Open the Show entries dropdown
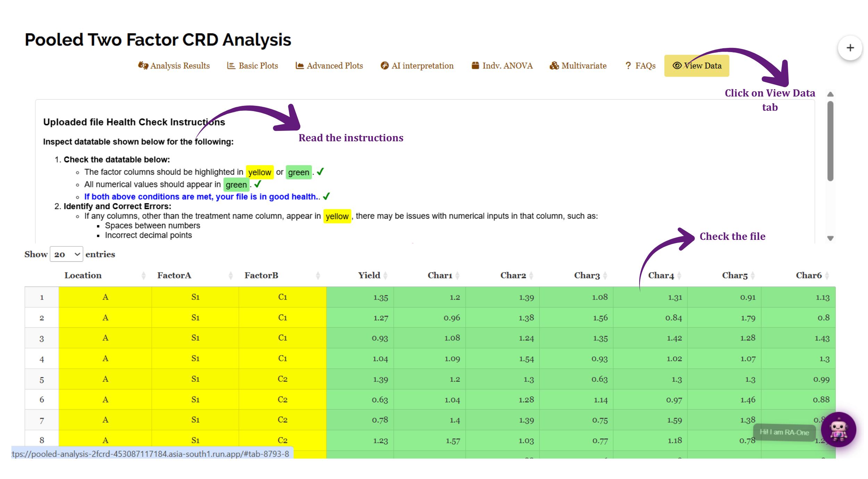Screen dimensions: 868x479 coord(66,254)
